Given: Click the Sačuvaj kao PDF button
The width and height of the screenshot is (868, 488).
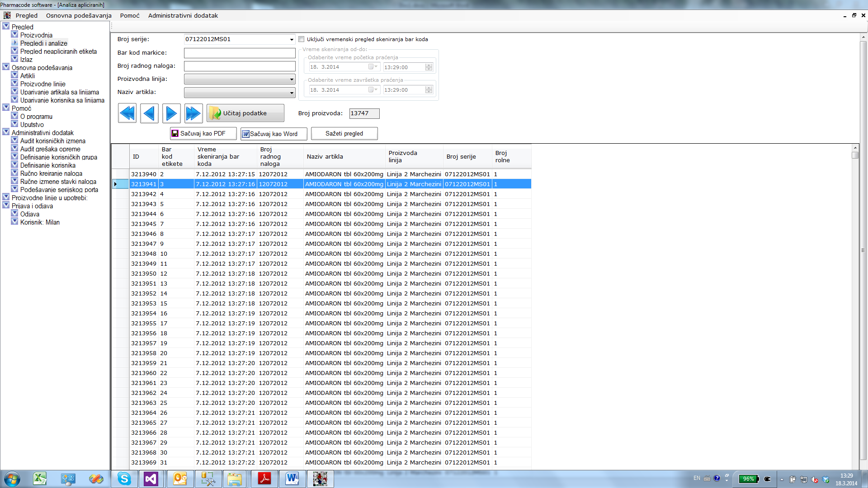Looking at the screenshot, I should pos(203,134).
